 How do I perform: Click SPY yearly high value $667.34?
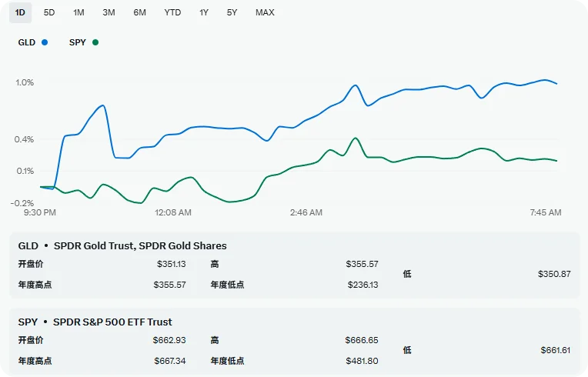coord(169,360)
